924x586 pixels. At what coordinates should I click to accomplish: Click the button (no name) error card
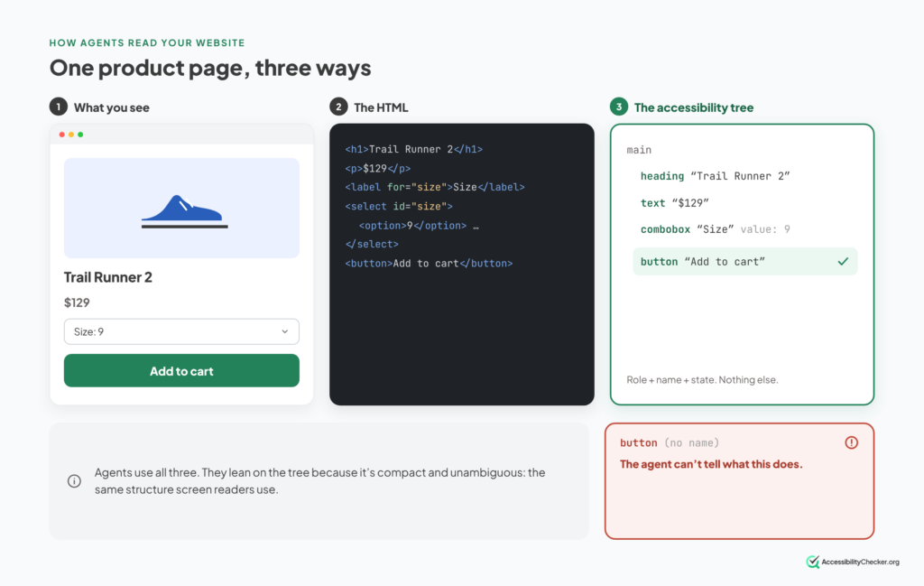[740, 481]
